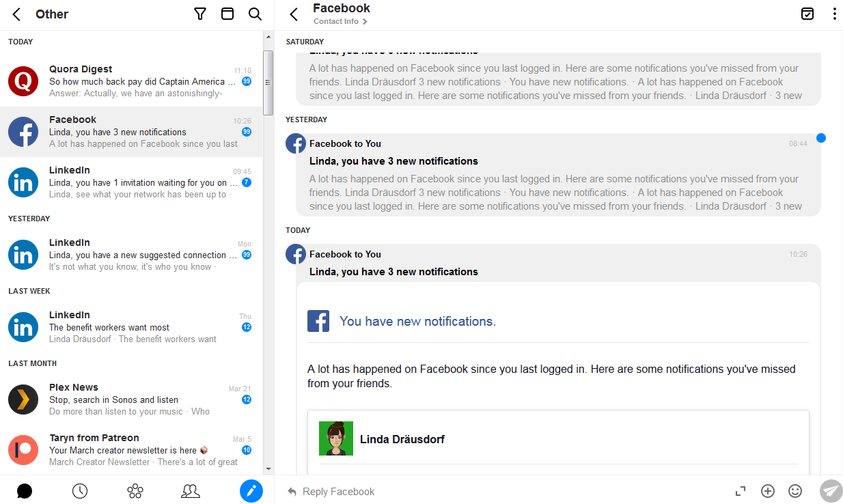The width and height of the screenshot is (843, 504).
Task: Open the Plex News Sonos message
Action: 131,400
